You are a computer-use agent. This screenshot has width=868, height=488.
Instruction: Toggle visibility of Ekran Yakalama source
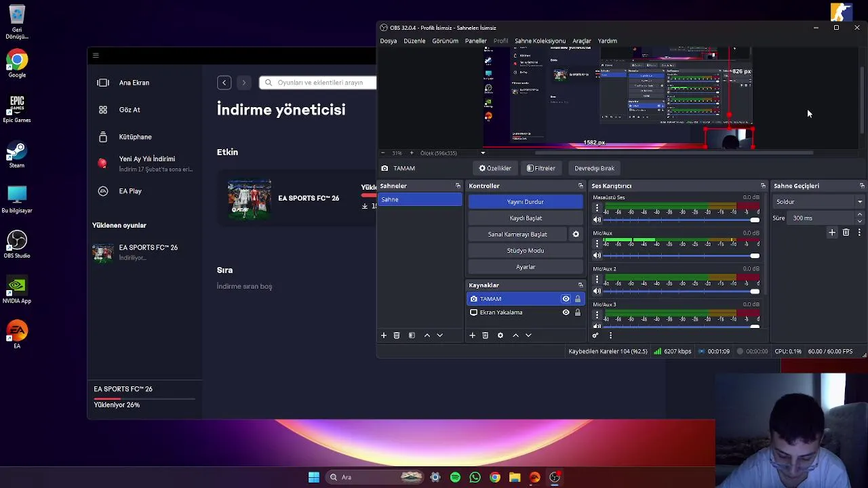click(x=566, y=312)
